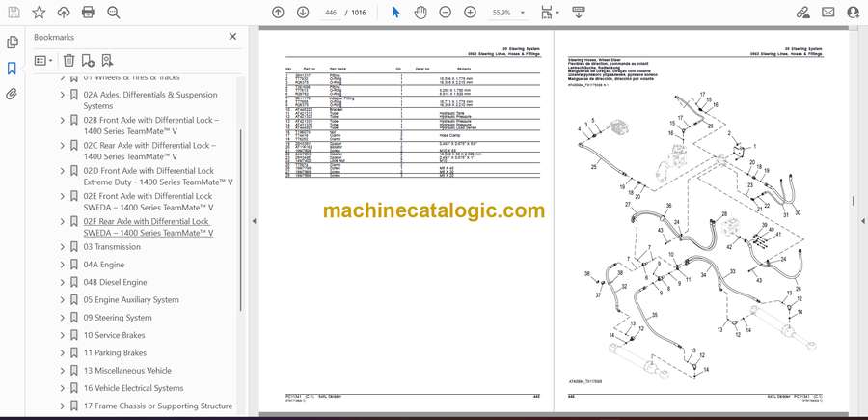The image size is (868, 420).
Task: Open the account profile icon
Action: [x=854, y=13]
